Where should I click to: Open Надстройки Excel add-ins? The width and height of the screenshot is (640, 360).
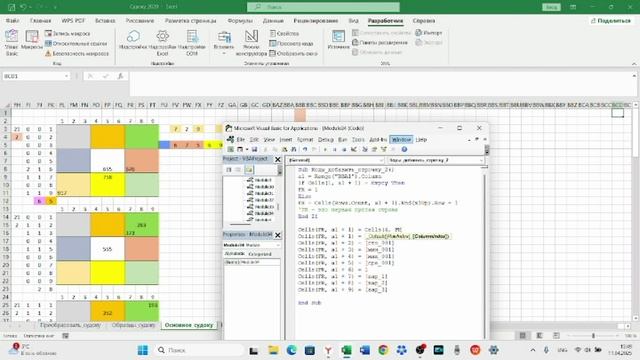click(162, 42)
